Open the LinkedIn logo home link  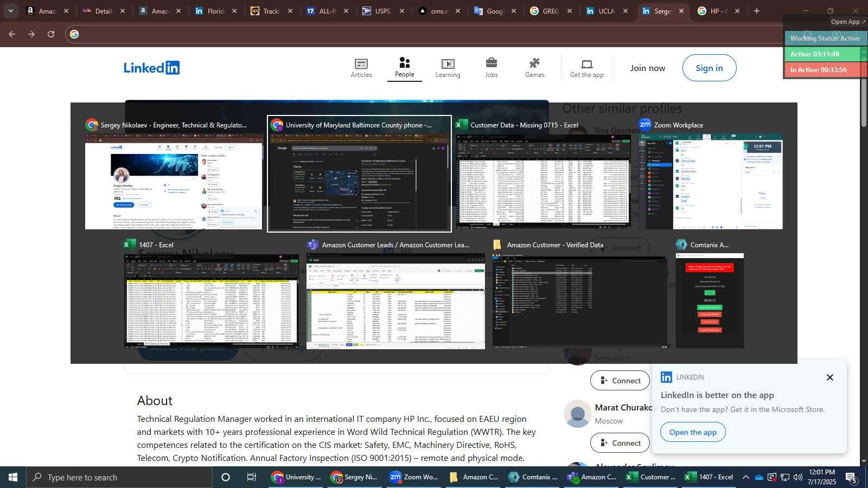pos(151,68)
